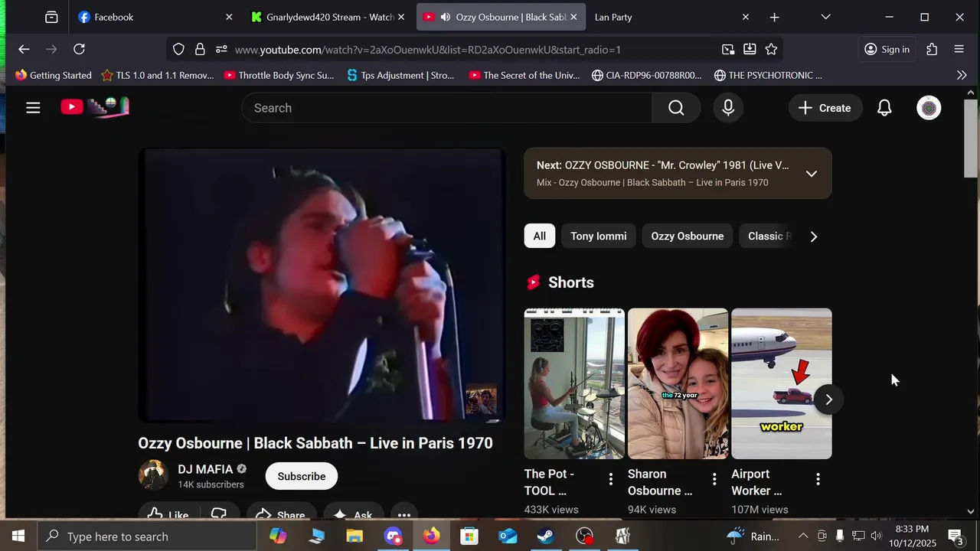This screenshot has width=980, height=551.
Task: Open the DJ MAFIA channel name link
Action: click(x=205, y=469)
